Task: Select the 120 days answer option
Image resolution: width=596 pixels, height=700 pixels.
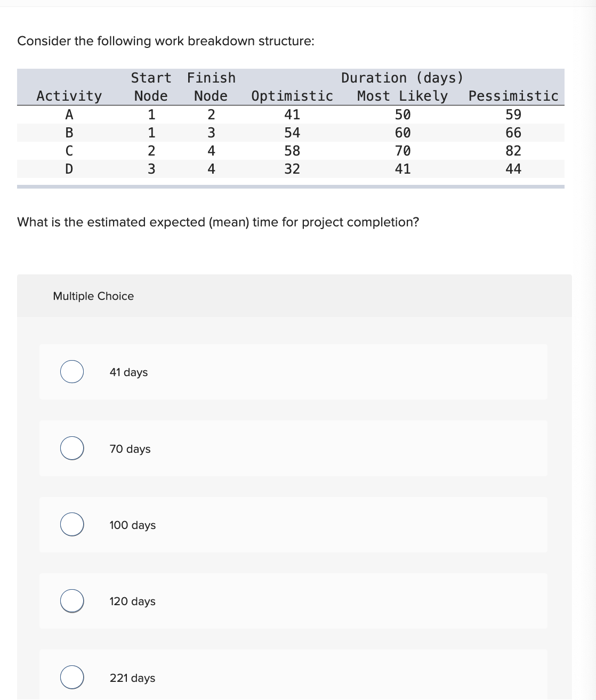Action: click(72, 601)
